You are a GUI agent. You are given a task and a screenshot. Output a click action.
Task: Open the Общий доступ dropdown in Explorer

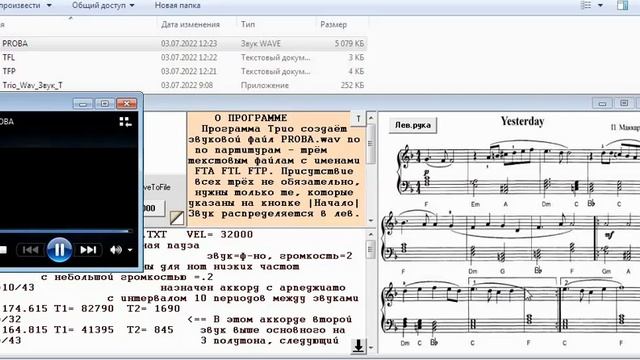click(x=103, y=5)
